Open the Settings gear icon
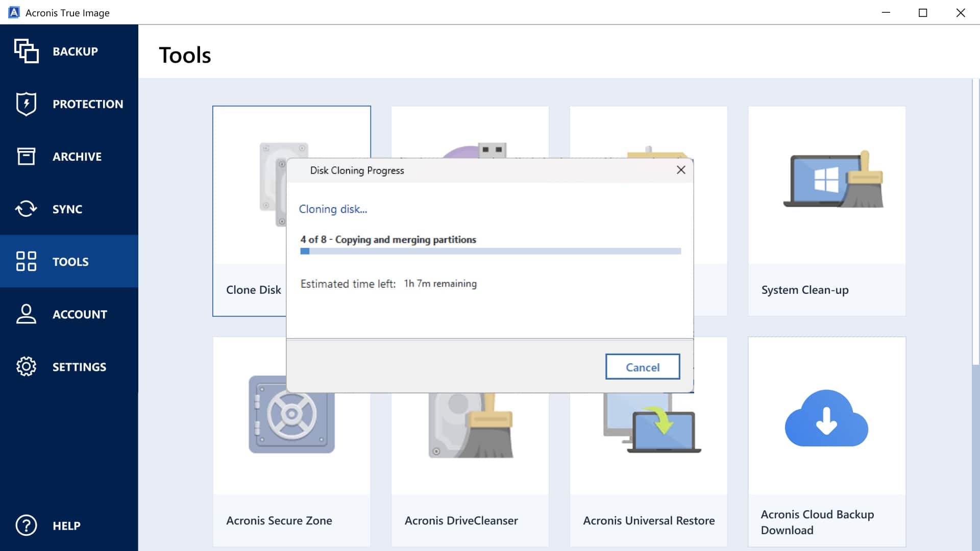The width and height of the screenshot is (980, 551). (26, 366)
